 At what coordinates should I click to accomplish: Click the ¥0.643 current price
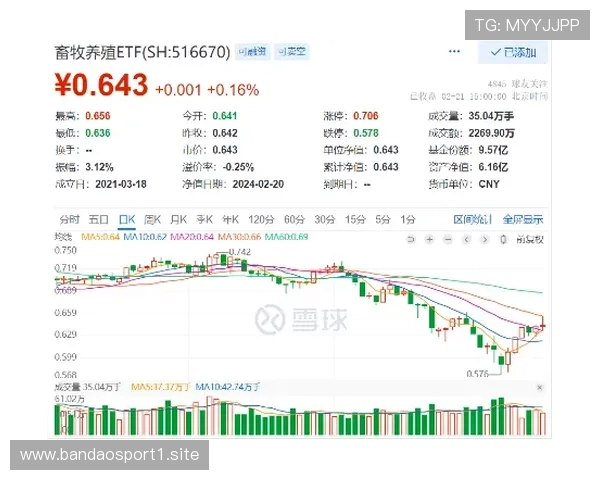click(101, 85)
